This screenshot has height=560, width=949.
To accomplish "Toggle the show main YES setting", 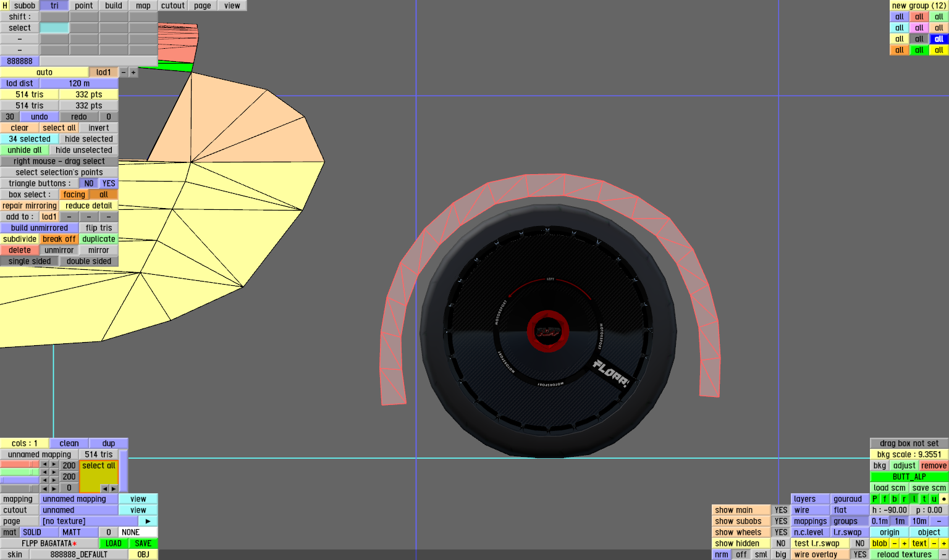I will click(781, 510).
